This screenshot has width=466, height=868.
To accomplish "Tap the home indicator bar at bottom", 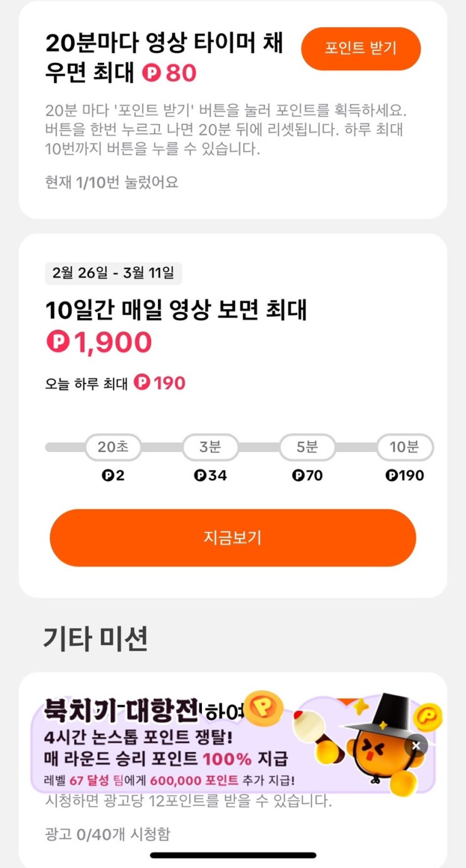I will [x=233, y=855].
